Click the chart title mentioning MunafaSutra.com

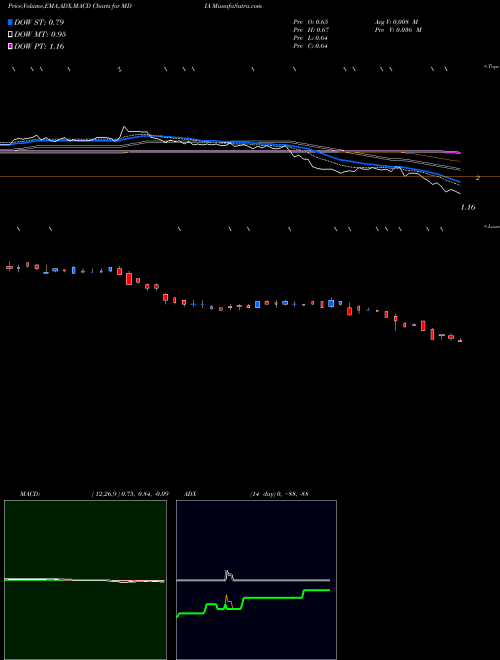[x=135, y=6]
